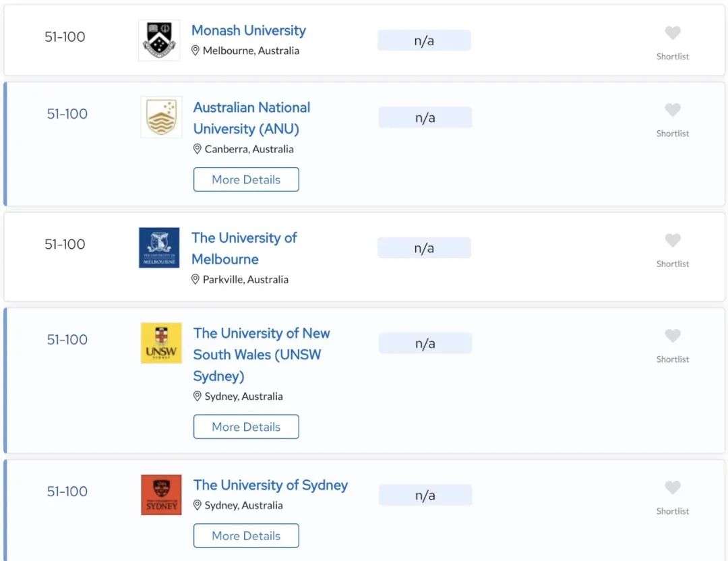Tap heart icon beside University of Sydney
Viewport: 728px width, 561px height.
[x=672, y=488]
